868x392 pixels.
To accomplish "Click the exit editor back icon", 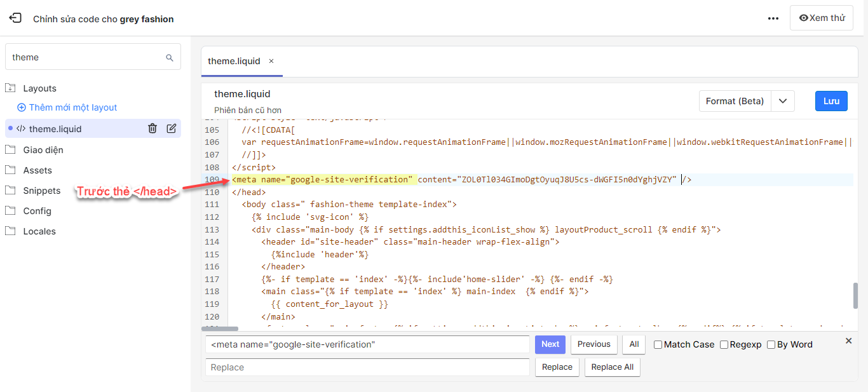I will pyautogui.click(x=15, y=18).
